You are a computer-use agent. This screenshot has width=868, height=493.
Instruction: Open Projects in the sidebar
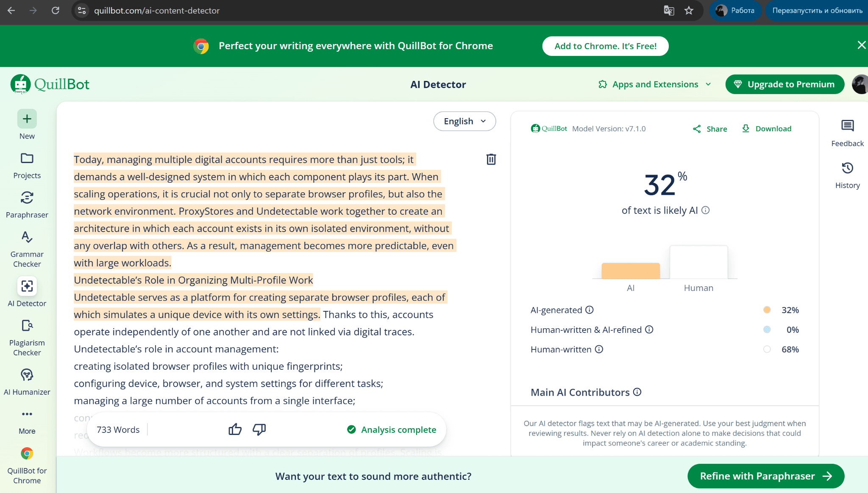pyautogui.click(x=27, y=165)
